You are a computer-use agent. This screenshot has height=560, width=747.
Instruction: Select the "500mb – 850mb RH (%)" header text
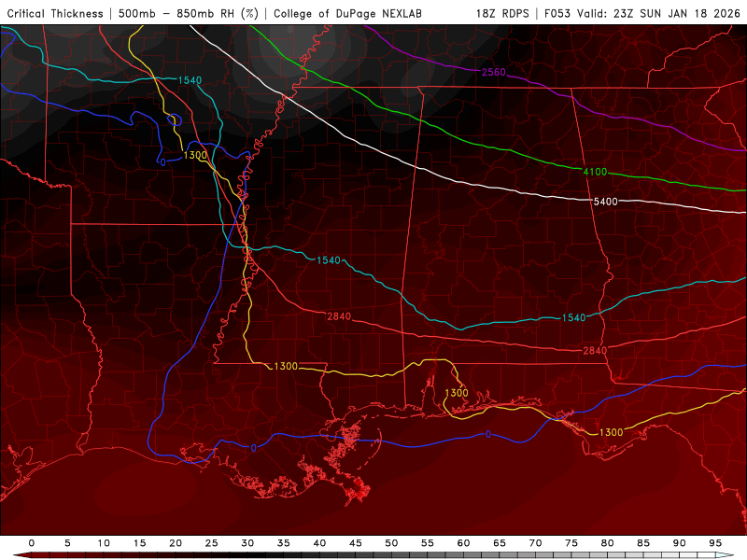click(189, 13)
